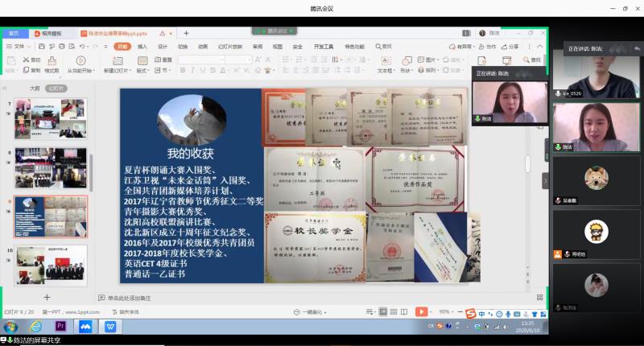Screen dimensions: 644x346
Task: Open the Layout (版式) dropdown
Action: click(x=142, y=71)
